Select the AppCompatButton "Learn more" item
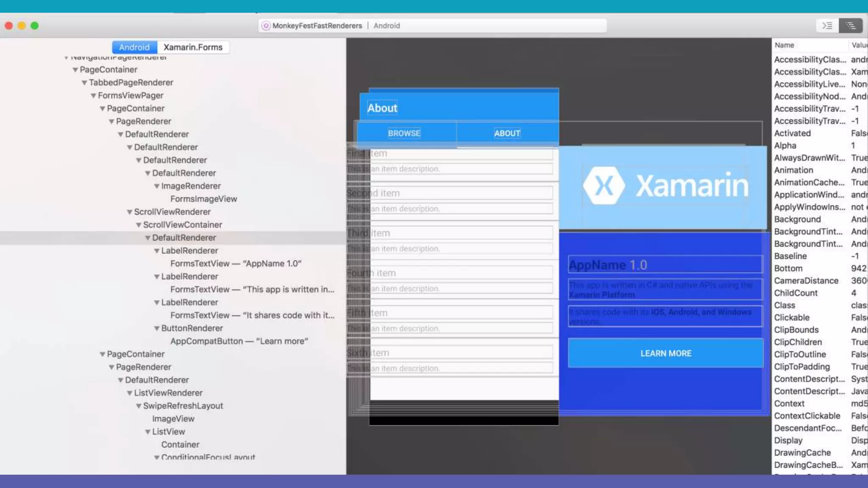 coord(239,341)
